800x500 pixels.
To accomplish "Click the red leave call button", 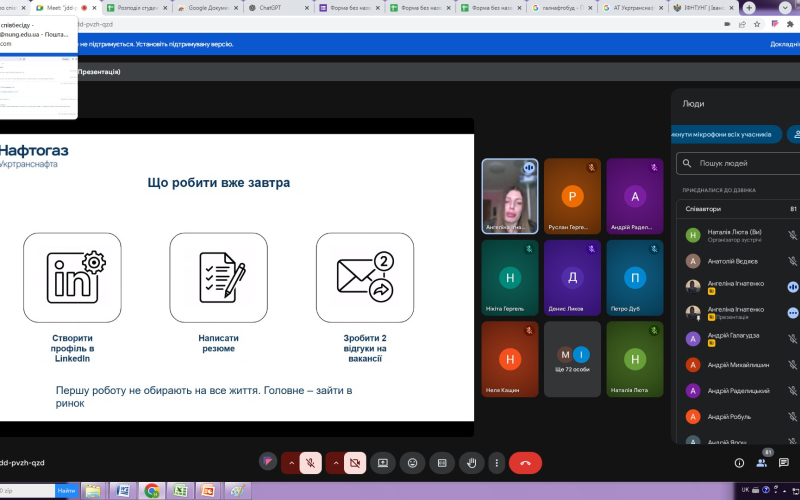I will click(x=525, y=463).
